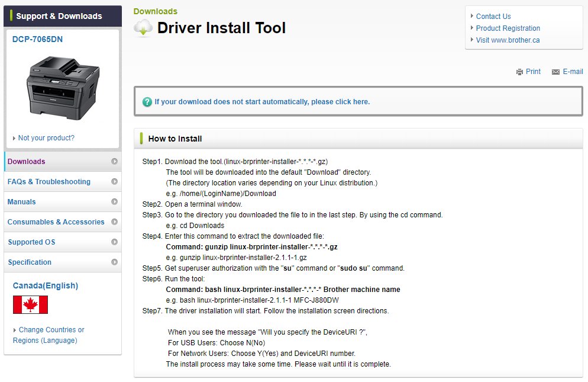This screenshot has width=588, height=382.
Task: Click the 'How to Install' section heading
Action: point(175,139)
